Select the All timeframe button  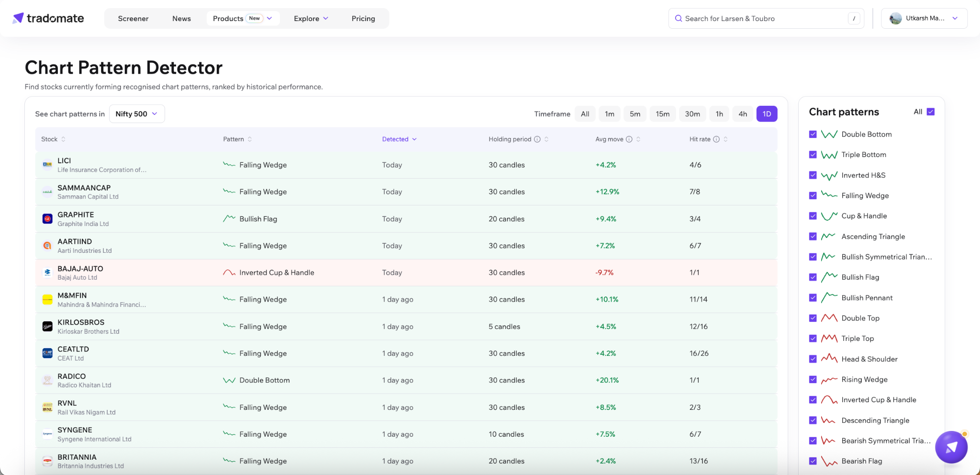[585, 114]
